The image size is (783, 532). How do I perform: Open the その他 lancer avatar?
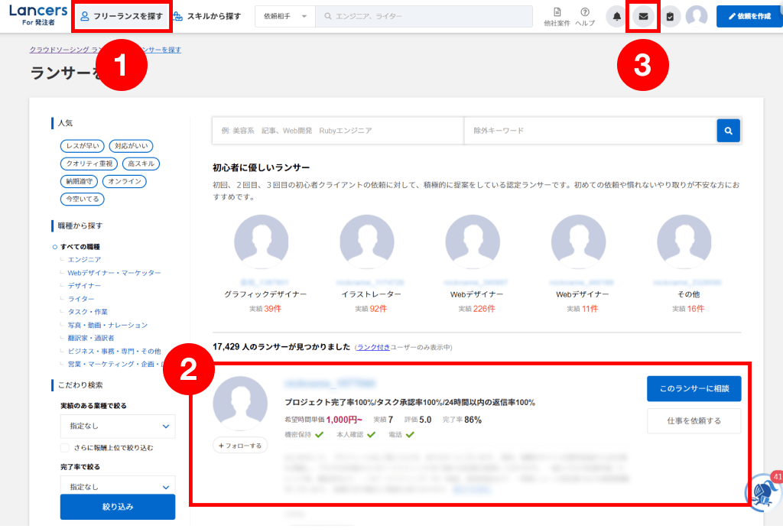click(684, 242)
